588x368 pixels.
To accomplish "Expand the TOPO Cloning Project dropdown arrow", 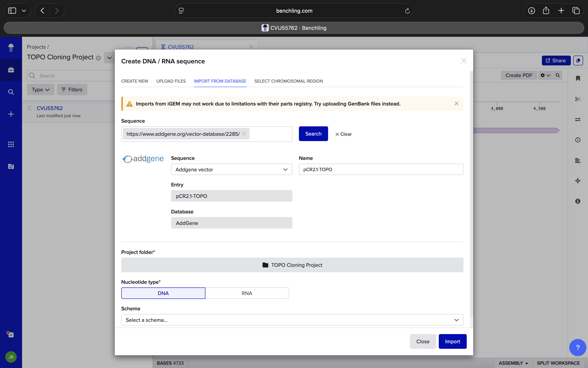I will pos(109,58).
